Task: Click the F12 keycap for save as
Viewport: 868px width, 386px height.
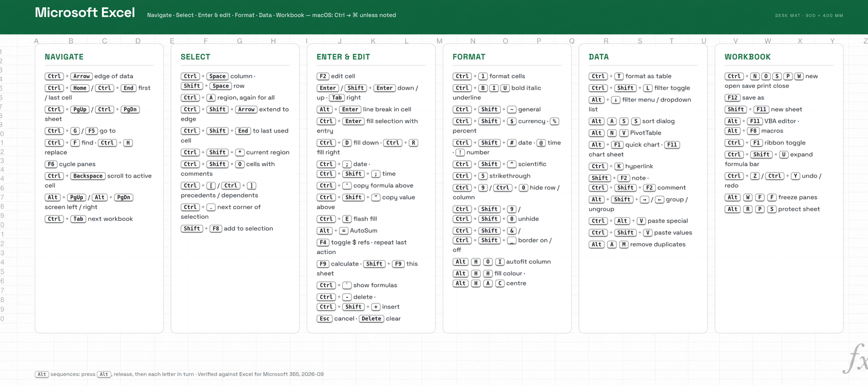Action: (x=733, y=98)
